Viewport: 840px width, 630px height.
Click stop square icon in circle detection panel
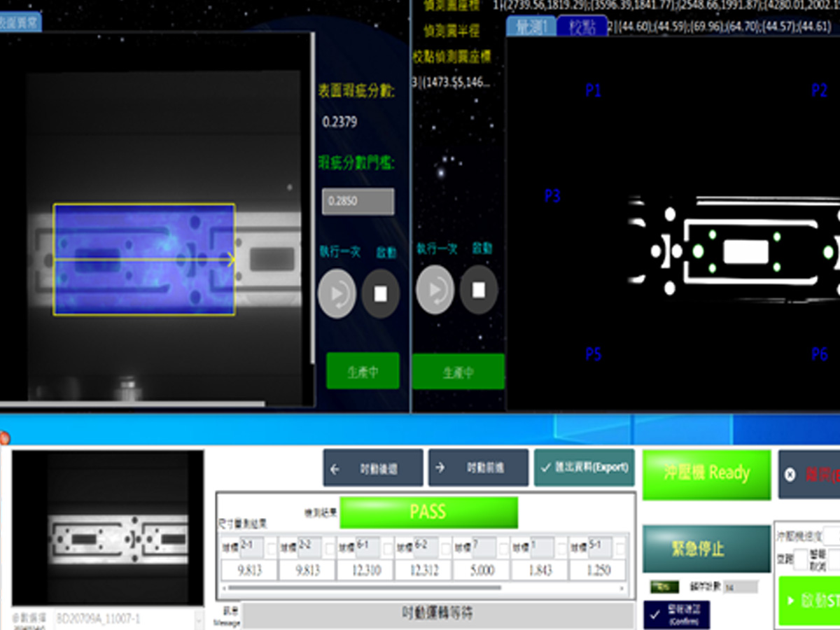479,290
